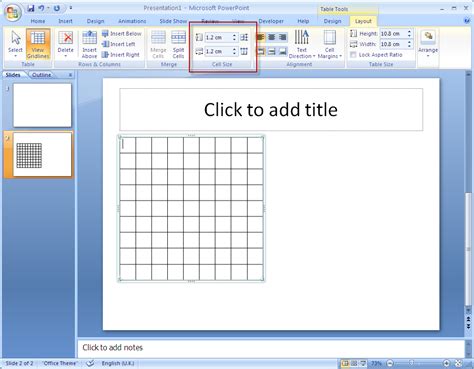Open the Customize Quick Access Toolbar arrow
Screen dimensions: 474x369
click(71, 8)
